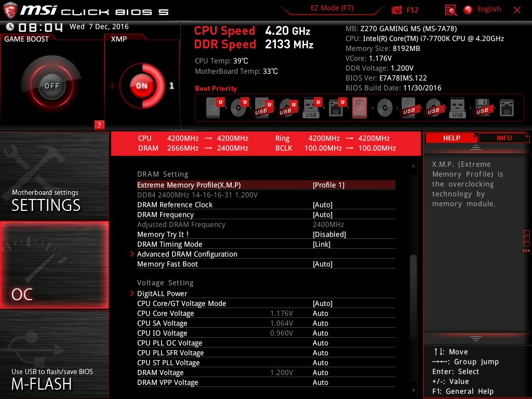Select the legacy network boot device icon
This screenshot has height=399, width=532.
[507, 108]
